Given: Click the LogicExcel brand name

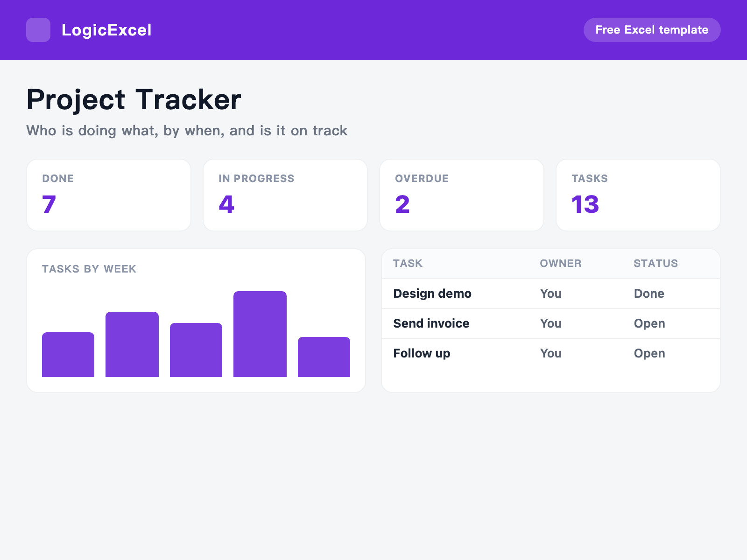Looking at the screenshot, I should click(x=106, y=30).
